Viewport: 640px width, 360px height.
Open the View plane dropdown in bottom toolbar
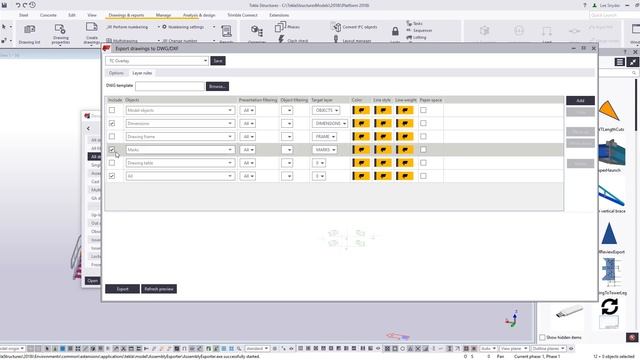tap(513, 349)
